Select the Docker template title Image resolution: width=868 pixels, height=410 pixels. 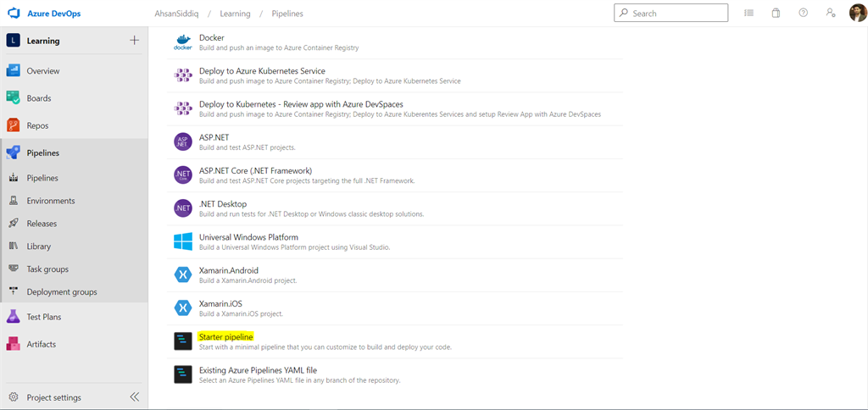[x=211, y=37]
